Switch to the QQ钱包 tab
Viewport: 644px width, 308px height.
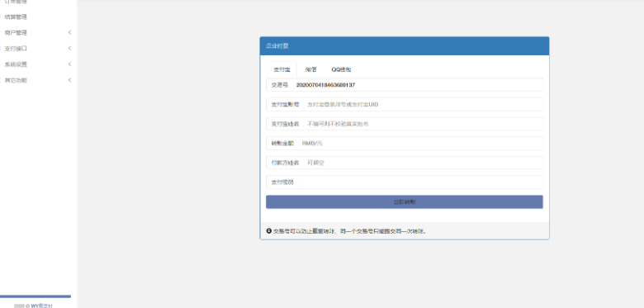341,70
